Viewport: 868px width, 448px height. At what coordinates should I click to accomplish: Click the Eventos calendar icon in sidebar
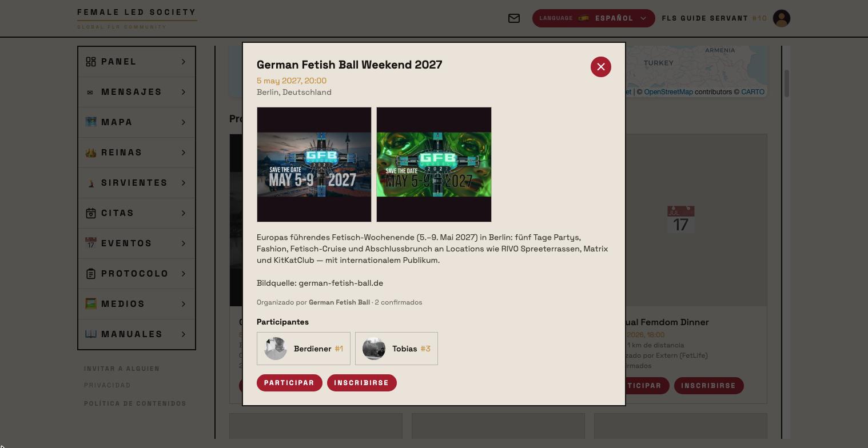coord(91,243)
